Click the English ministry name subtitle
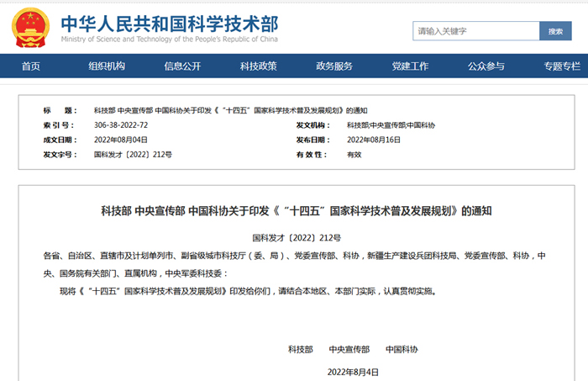 click(170, 39)
